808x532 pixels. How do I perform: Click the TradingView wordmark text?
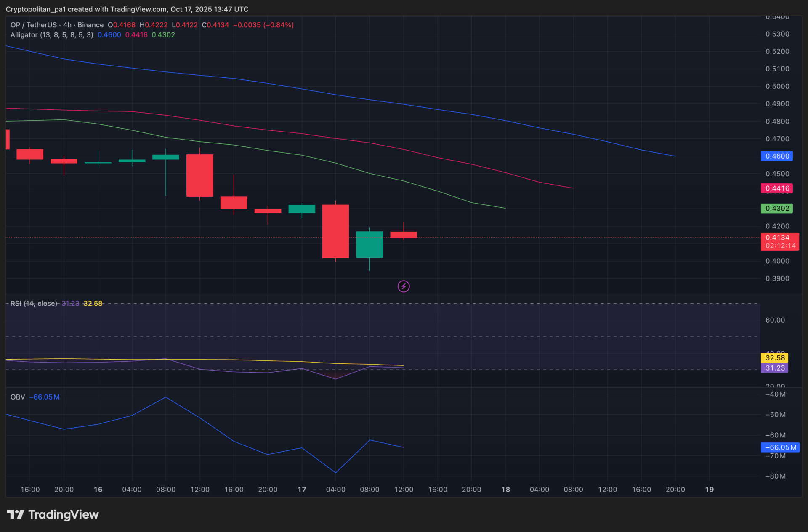coord(64,515)
